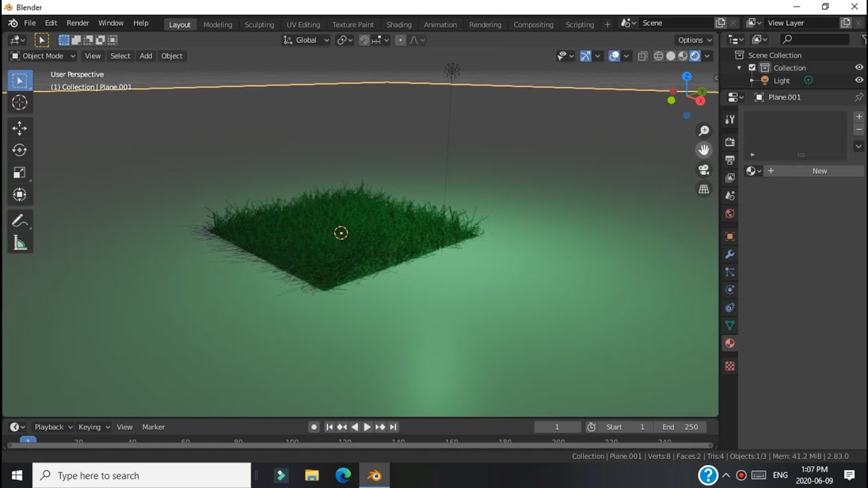Activate the 3D Cursor tool
868x488 pixels.
20,103
